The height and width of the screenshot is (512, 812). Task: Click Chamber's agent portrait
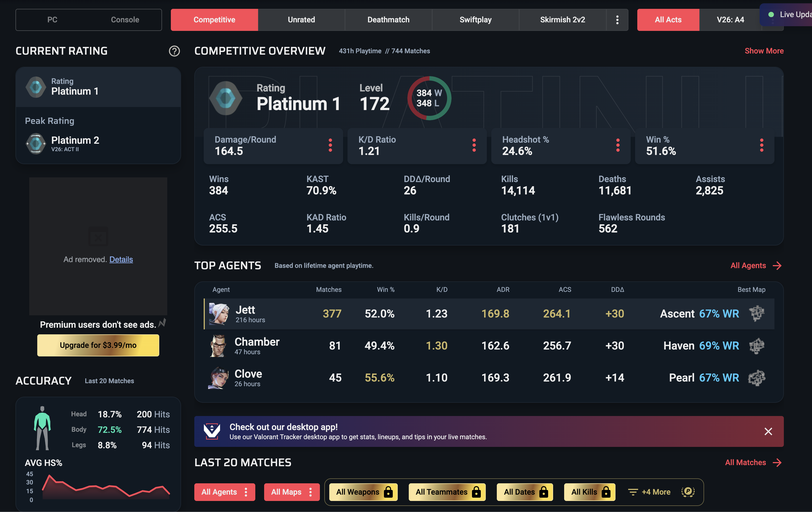218,346
